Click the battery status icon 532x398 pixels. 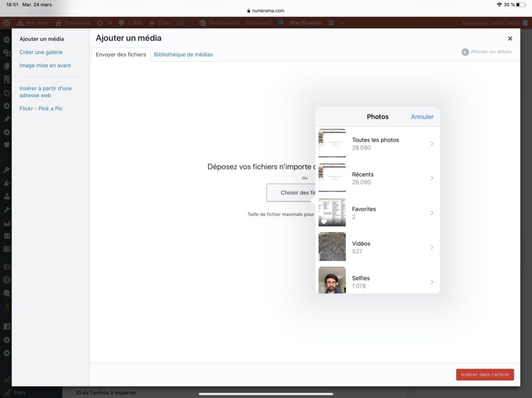click(x=521, y=5)
